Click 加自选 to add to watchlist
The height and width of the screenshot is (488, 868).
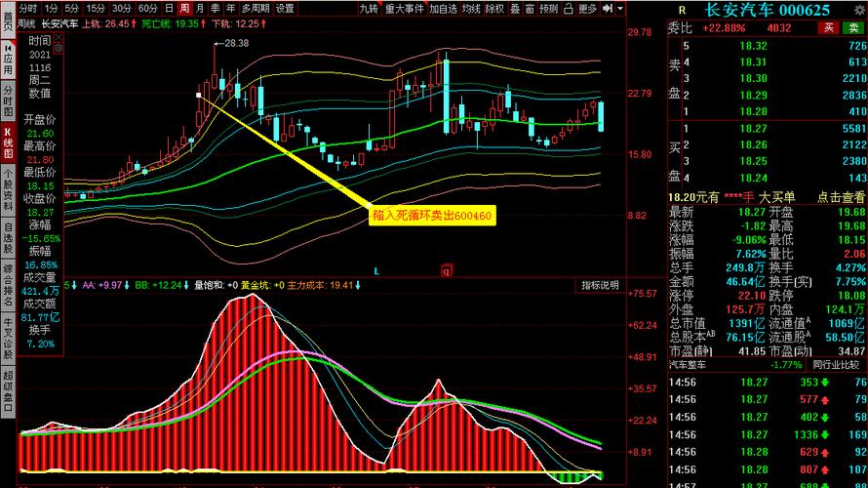pos(444,9)
